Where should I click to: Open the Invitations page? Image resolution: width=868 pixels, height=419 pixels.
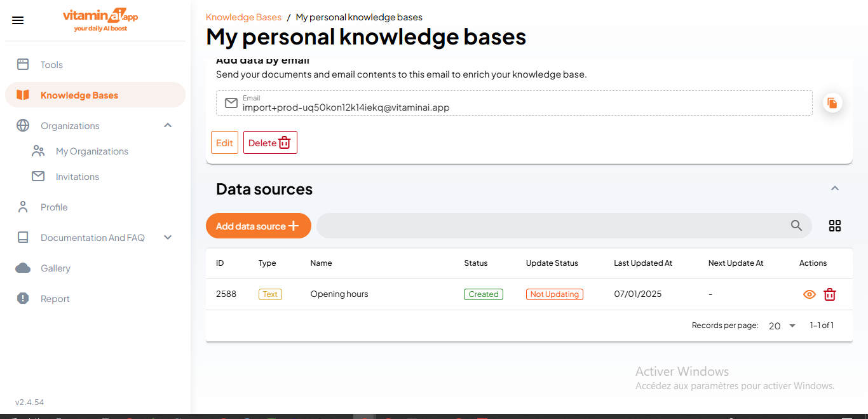[77, 176]
